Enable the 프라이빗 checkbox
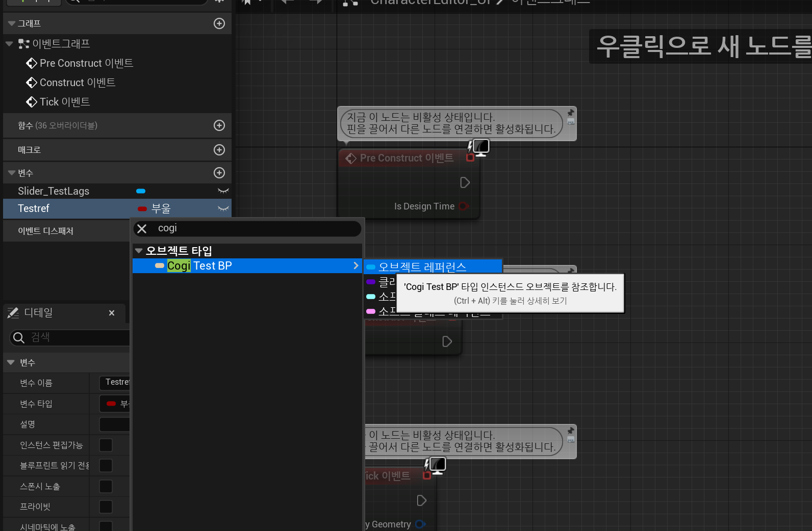The width and height of the screenshot is (812, 531). [x=106, y=507]
